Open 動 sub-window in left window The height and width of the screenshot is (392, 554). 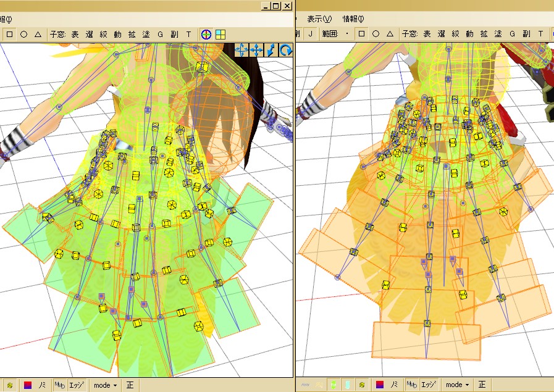117,35
